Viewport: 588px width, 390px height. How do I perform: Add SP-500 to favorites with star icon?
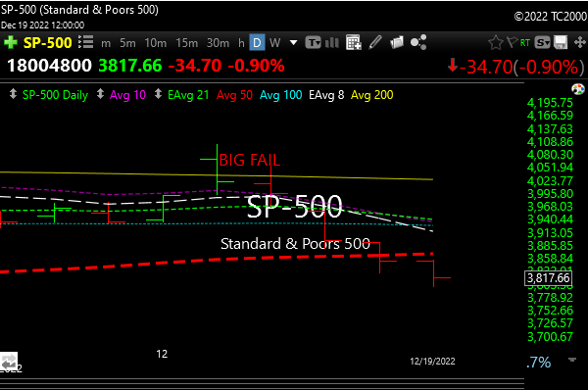pos(495,43)
